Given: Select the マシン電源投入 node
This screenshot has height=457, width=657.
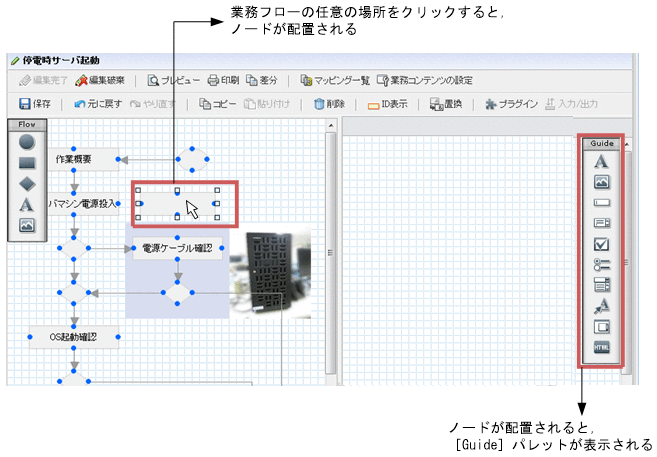Looking at the screenshot, I should click(x=83, y=204).
